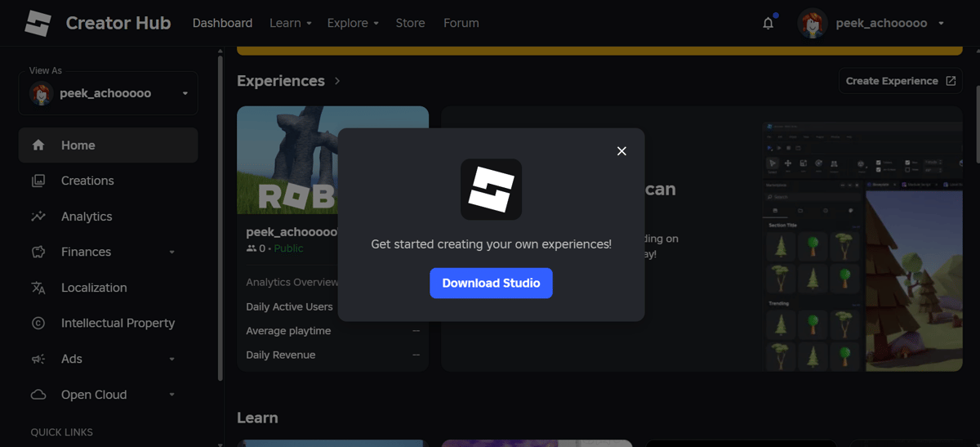Image resolution: width=980 pixels, height=447 pixels.
Task: Click the Average playtime row
Action: click(332, 331)
